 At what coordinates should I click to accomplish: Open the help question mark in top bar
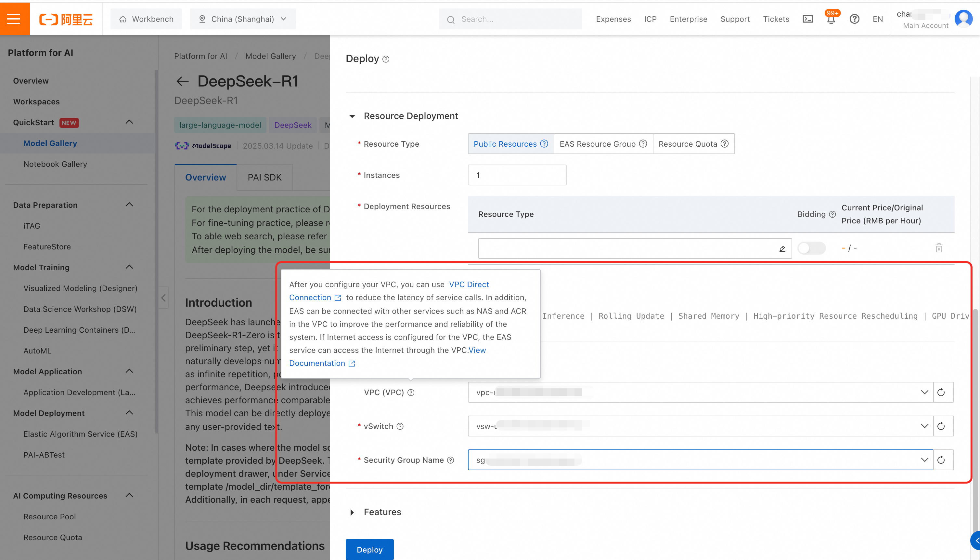(x=854, y=19)
